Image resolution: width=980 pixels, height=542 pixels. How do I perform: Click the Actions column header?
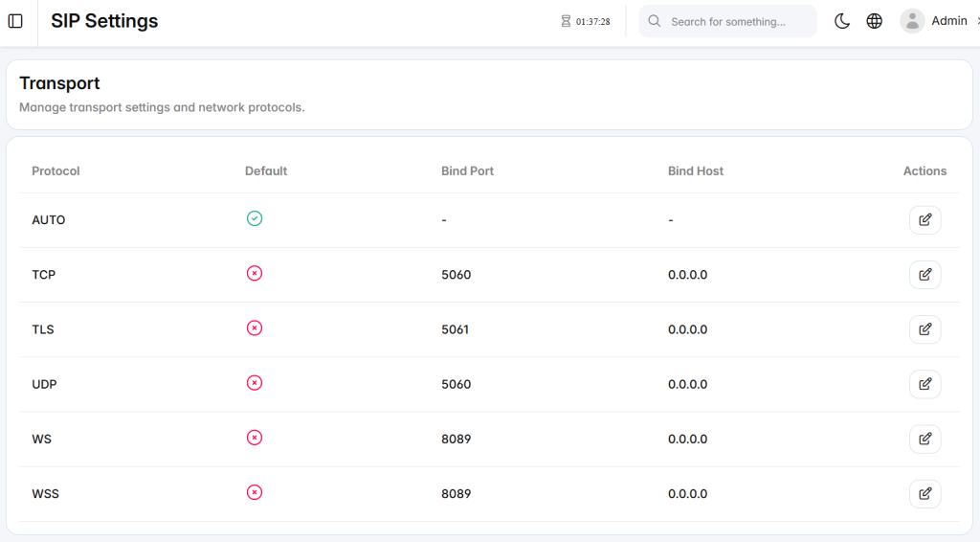point(924,171)
